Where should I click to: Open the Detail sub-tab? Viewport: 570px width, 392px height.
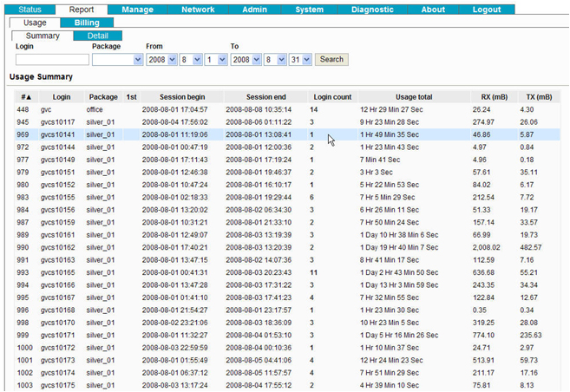click(x=97, y=36)
